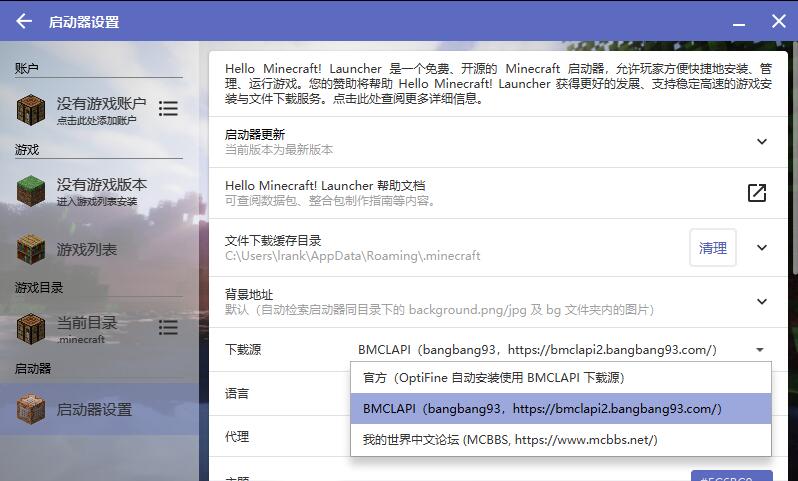Choose 官方 download source option

(561, 378)
